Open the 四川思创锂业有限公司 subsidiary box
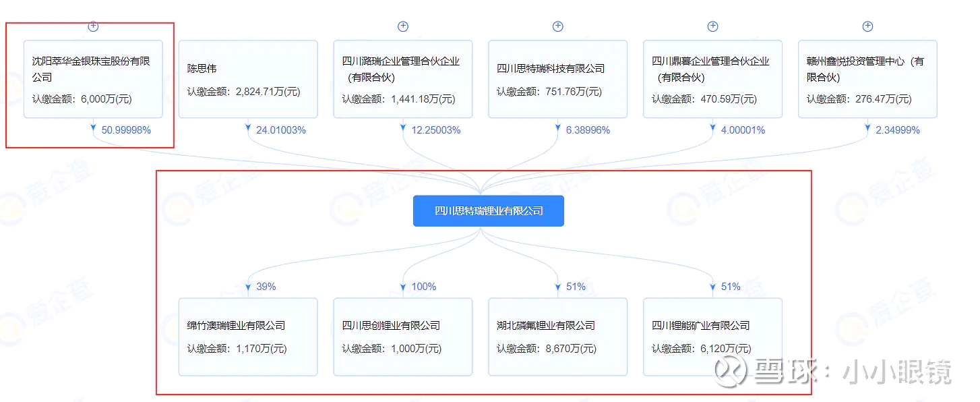980x402 pixels. tap(402, 337)
